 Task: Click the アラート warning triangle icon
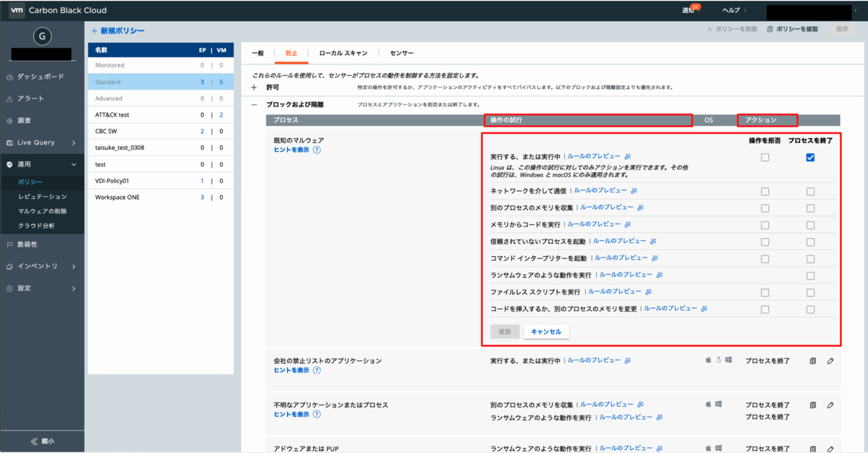click(x=9, y=98)
